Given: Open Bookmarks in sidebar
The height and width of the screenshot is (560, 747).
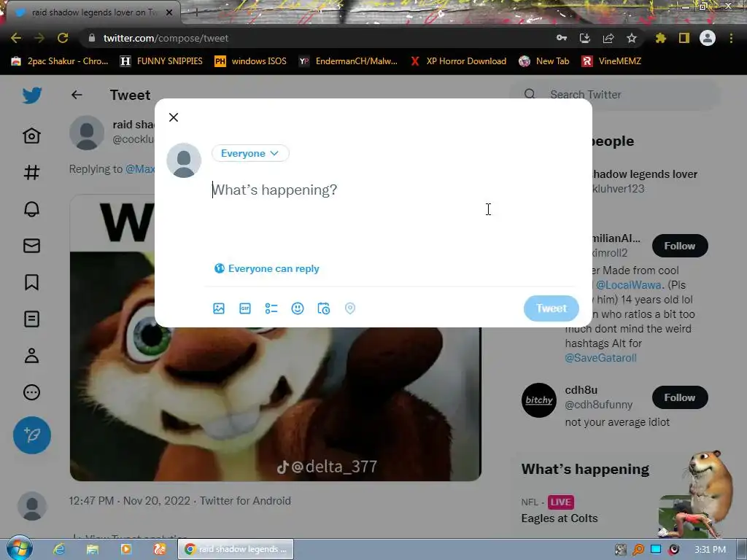Looking at the screenshot, I should pyautogui.click(x=32, y=282).
